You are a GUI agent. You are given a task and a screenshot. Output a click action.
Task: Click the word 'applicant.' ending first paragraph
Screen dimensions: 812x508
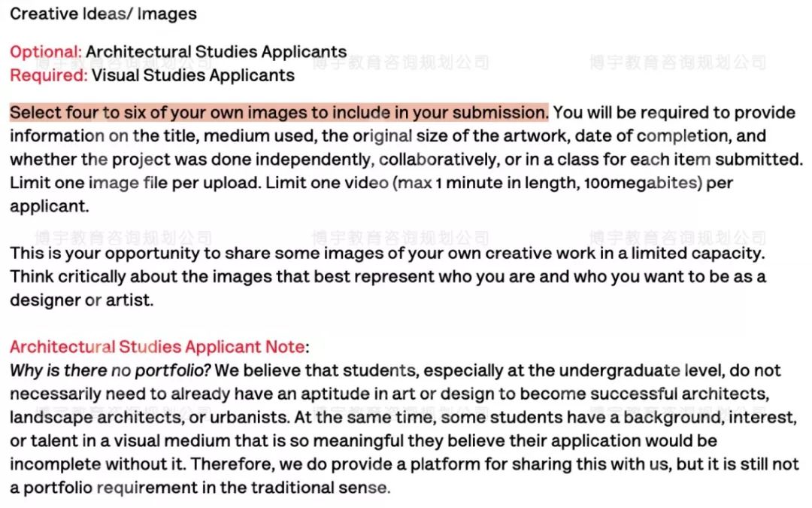[49, 206]
